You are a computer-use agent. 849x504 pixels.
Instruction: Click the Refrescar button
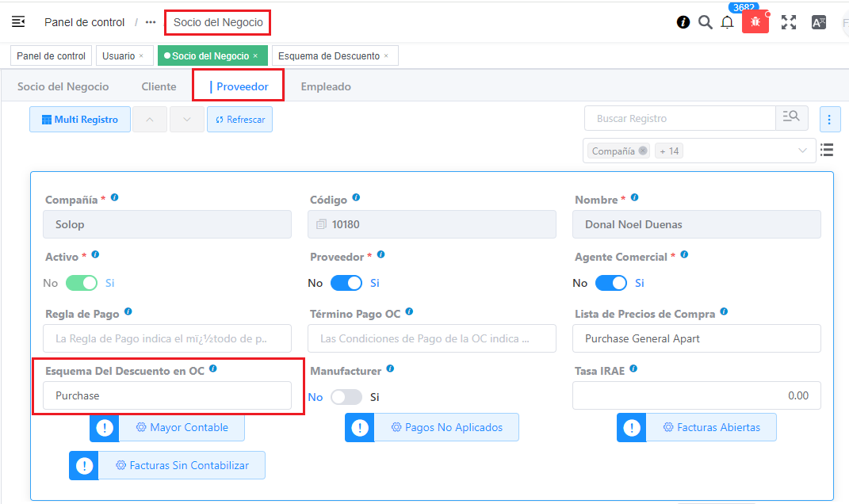click(240, 120)
